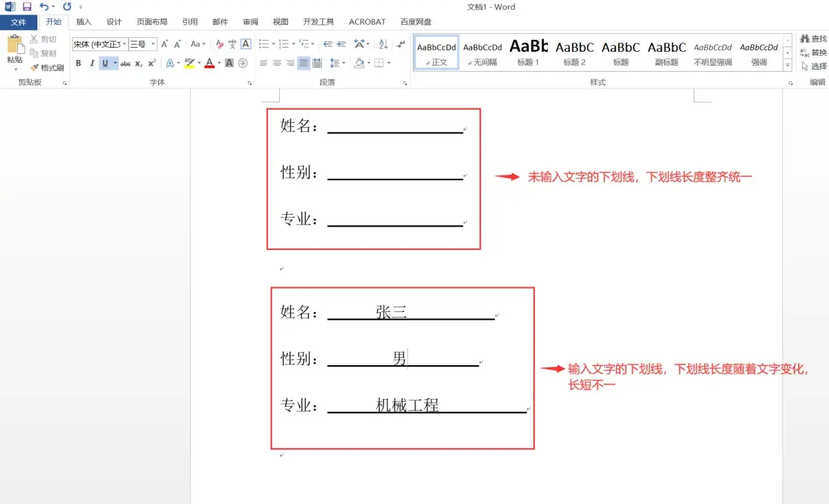The width and height of the screenshot is (829, 504).
Task: Apply the yellow text highlight color
Action: click(189, 64)
